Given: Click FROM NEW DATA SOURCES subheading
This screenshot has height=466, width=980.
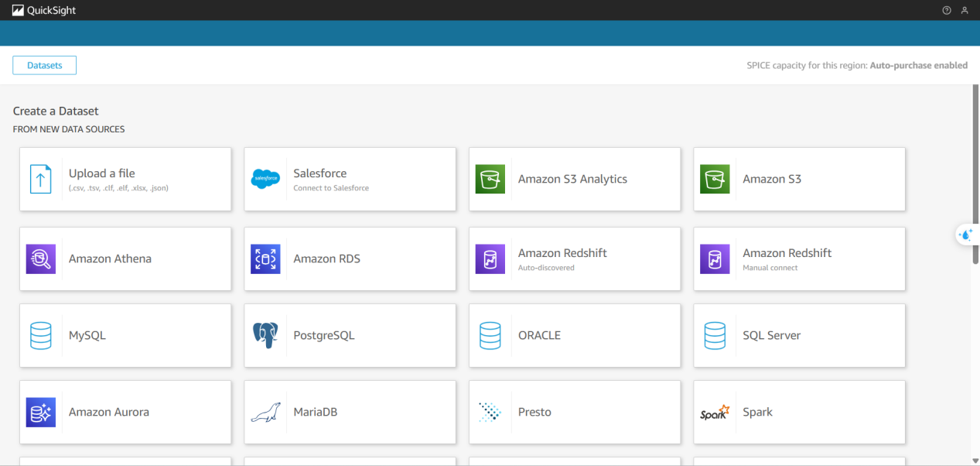Looking at the screenshot, I should (69, 129).
